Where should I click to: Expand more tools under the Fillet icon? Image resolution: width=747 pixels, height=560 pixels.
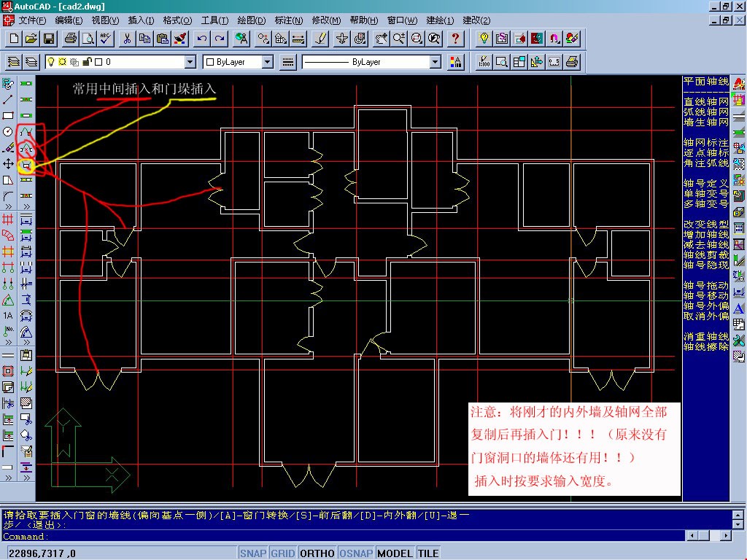coord(8,206)
